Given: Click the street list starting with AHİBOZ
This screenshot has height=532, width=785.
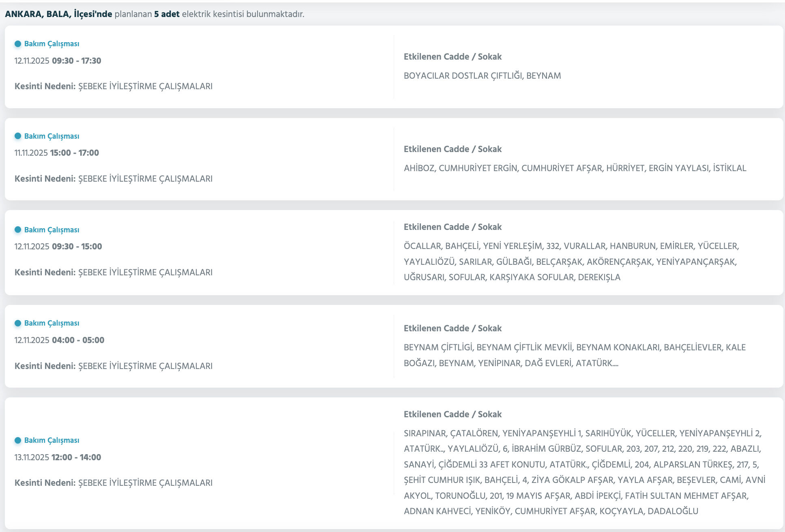Looking at the screenshot, I should click(x=575, y=168).
